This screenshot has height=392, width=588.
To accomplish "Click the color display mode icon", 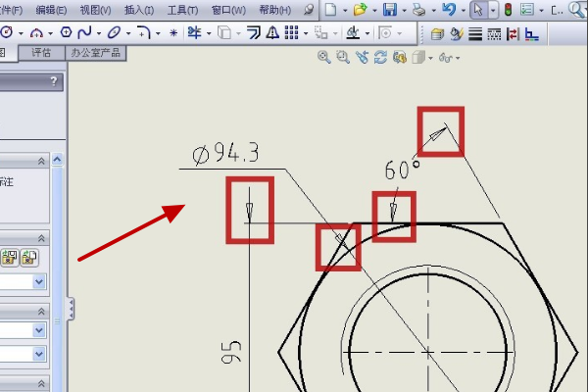I will coord(532,34).
